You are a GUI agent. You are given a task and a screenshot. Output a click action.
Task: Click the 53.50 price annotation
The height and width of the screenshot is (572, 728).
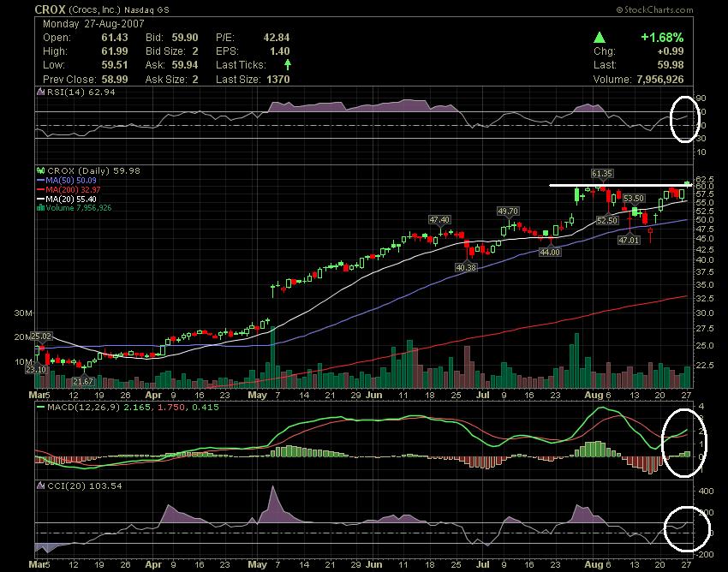point(634,199)
